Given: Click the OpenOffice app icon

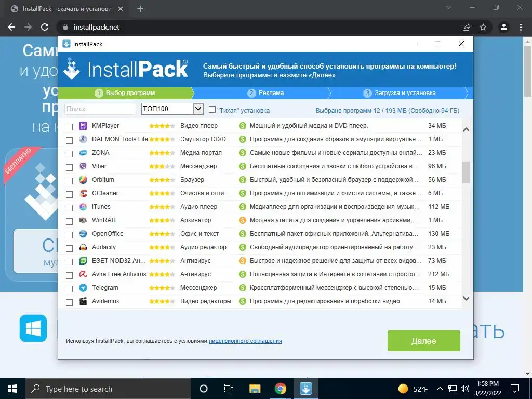Looking at the screenshot, I should click(83, 234).
